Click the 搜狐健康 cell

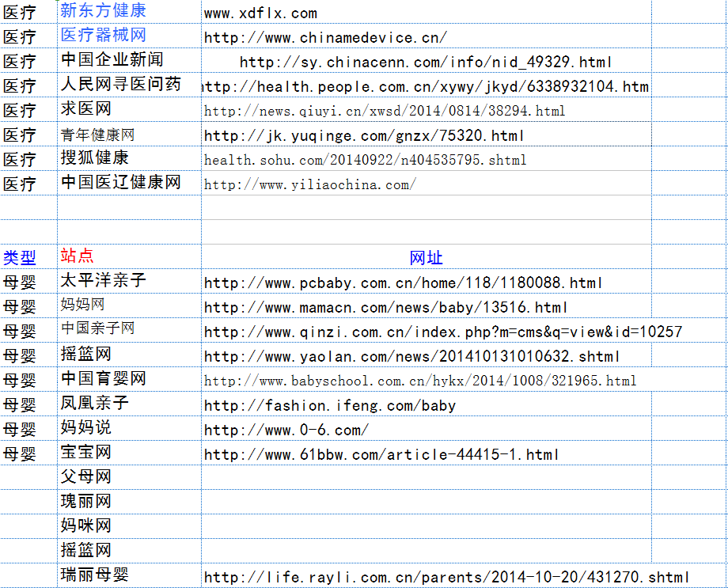129,158
